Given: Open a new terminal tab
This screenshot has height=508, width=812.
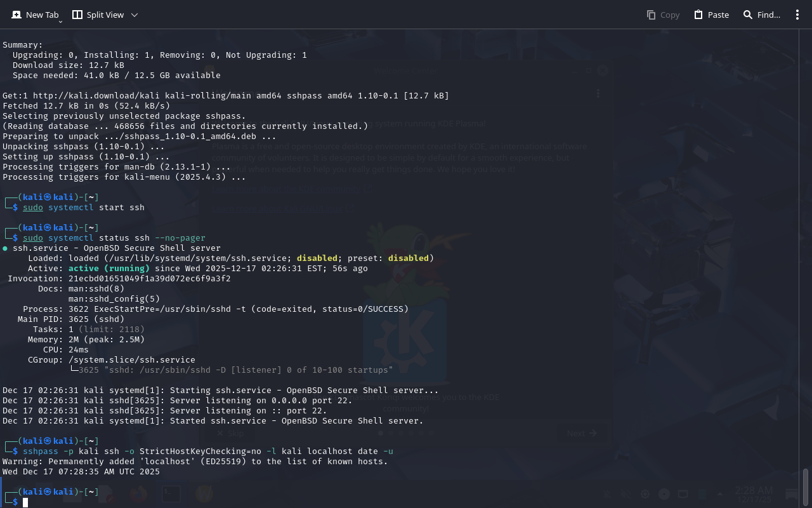Looking at the screenshot, I should [35, 15].
